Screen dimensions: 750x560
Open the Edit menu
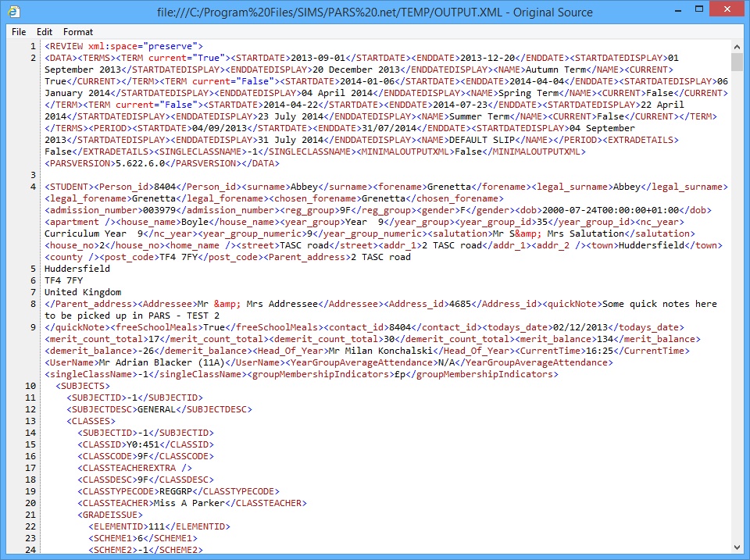point(45,32)
